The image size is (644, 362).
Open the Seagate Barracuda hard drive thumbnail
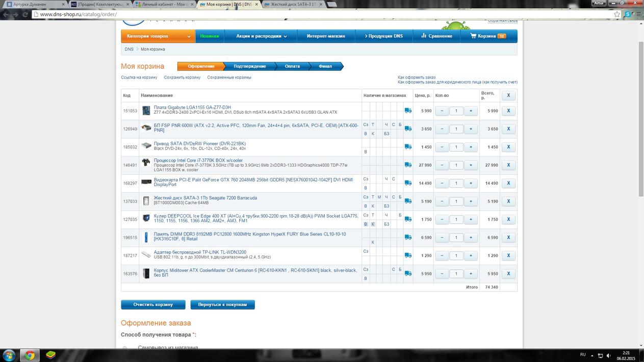(x=146, y=201)
